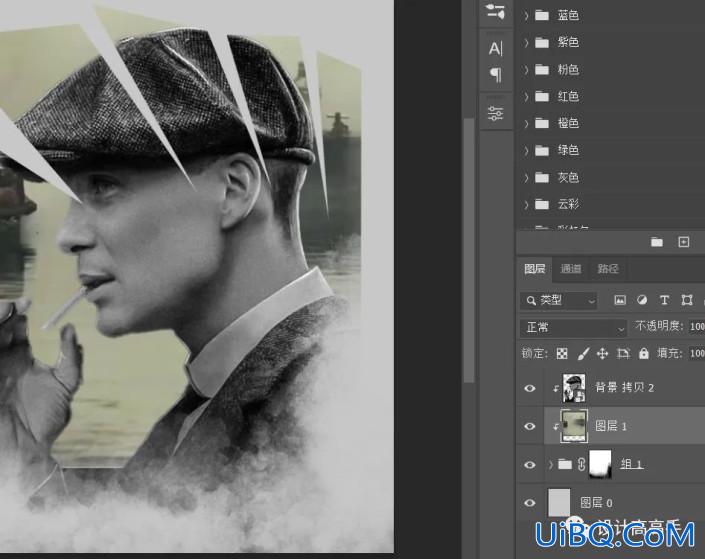Create new swatch plus icon
The height and width of the screenshot is (559, 705).
(684, 242)
